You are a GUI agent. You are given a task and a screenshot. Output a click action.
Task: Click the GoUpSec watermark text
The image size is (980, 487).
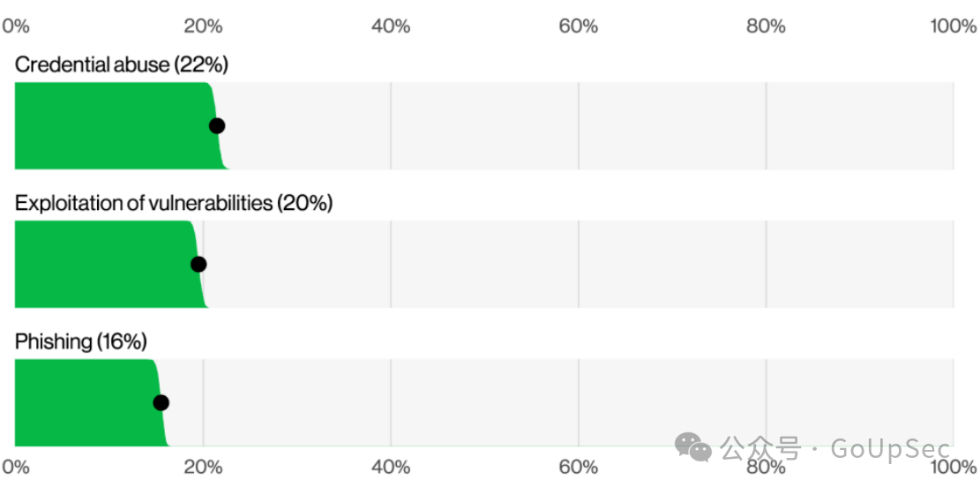[891, 448]
